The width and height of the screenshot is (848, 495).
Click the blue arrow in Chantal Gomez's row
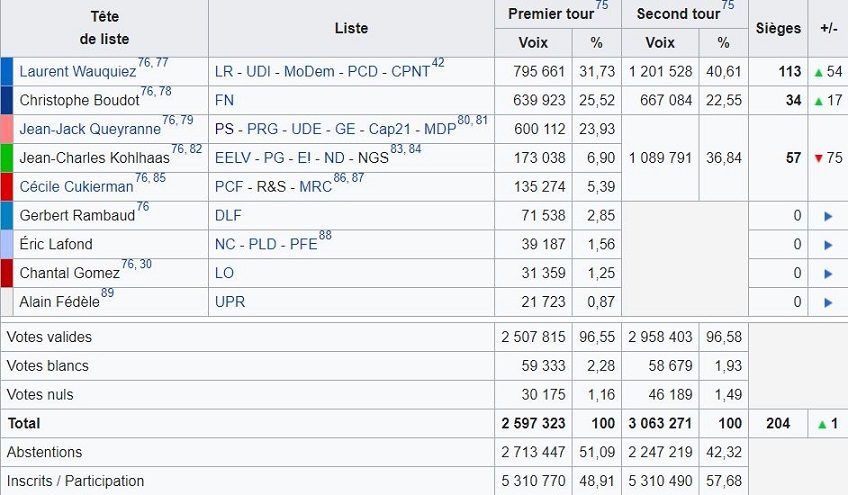(x=828, y=273)
